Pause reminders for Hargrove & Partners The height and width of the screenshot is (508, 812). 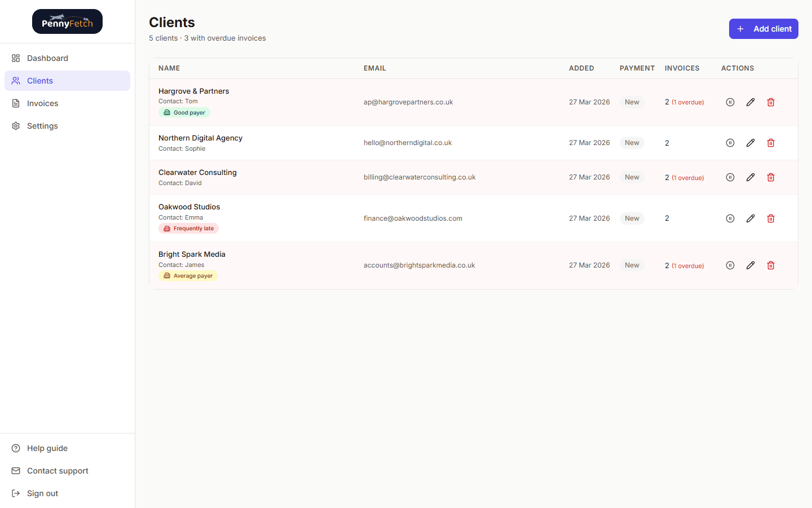730,102
